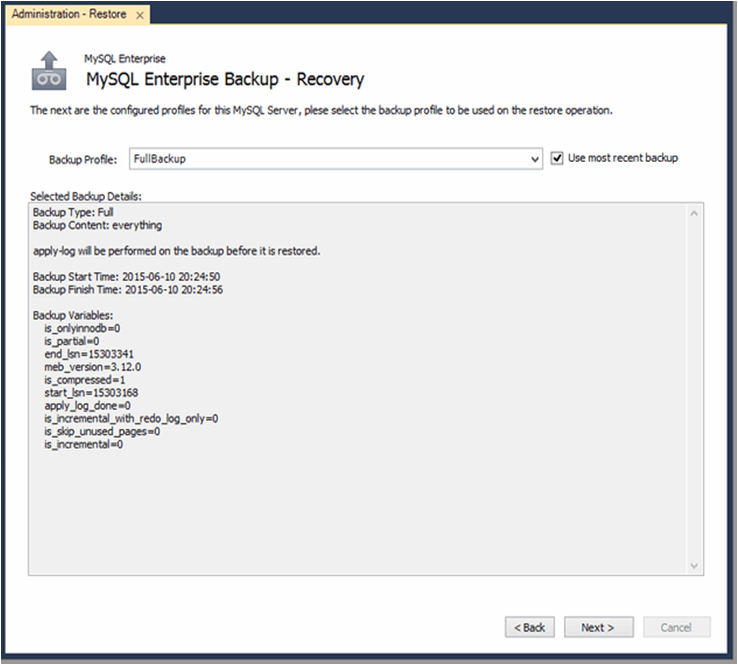
Task: Click the MySQL Enterprise Backup - Recovery heading
Action: pyautogui.click(x=225, y=79)
